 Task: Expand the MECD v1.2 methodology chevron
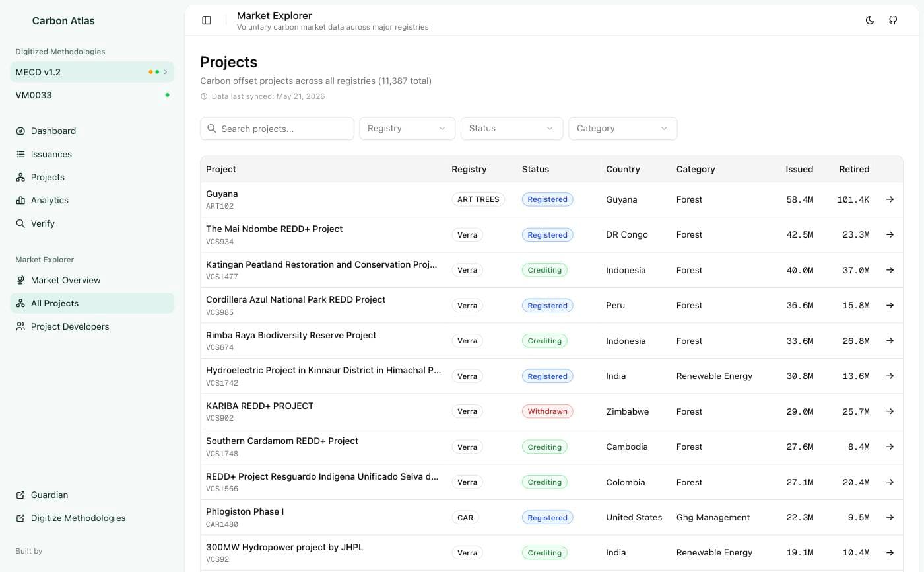tap(166, 72)
